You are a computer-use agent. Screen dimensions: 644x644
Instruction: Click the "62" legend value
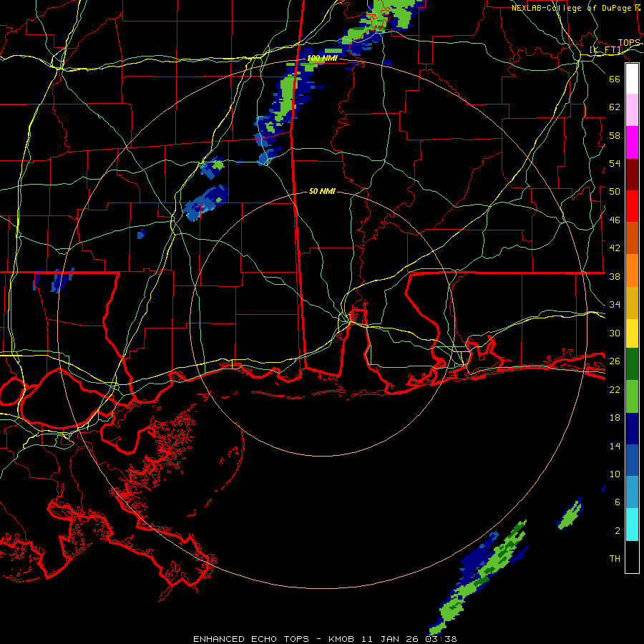pos(615,107)
